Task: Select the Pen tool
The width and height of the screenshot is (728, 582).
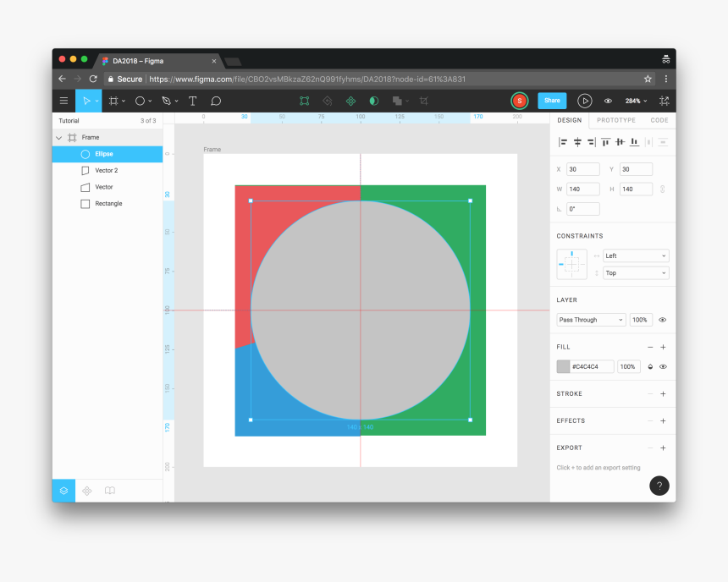Action: click(166, 101)
